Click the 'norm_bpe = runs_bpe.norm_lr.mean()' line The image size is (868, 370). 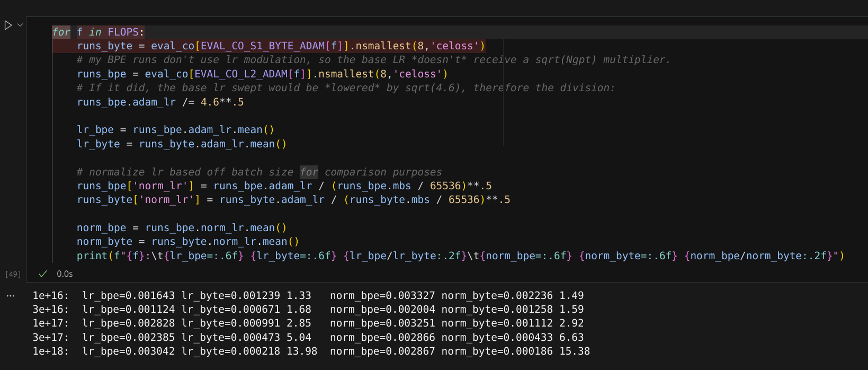(x=182, y=228)
